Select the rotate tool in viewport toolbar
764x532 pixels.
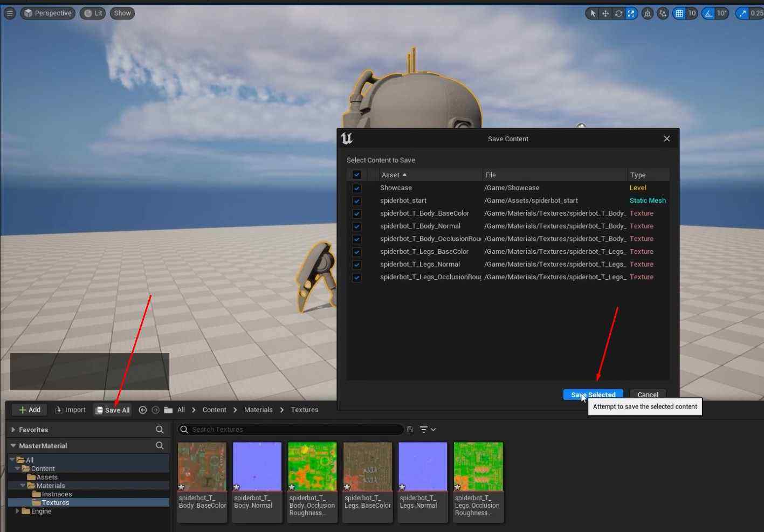(618, 13)
